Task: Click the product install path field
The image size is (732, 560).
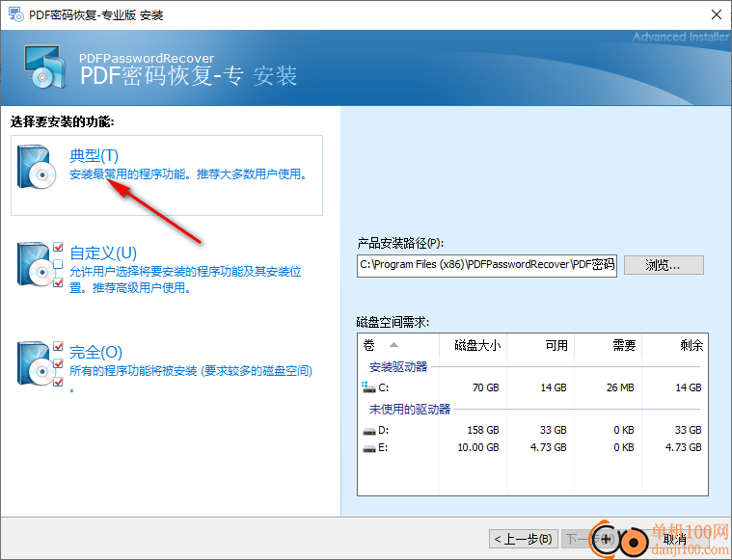Action: click(x=487, y=265)
